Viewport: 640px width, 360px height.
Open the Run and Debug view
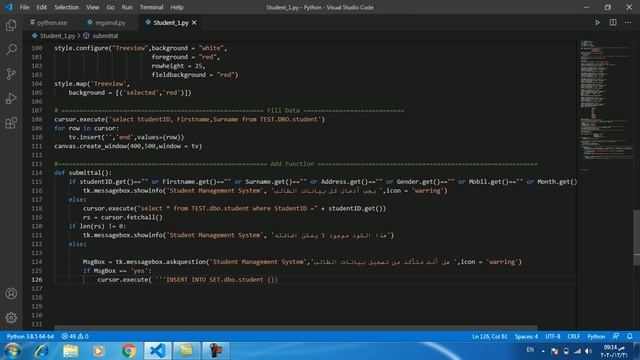coord(11,98)
